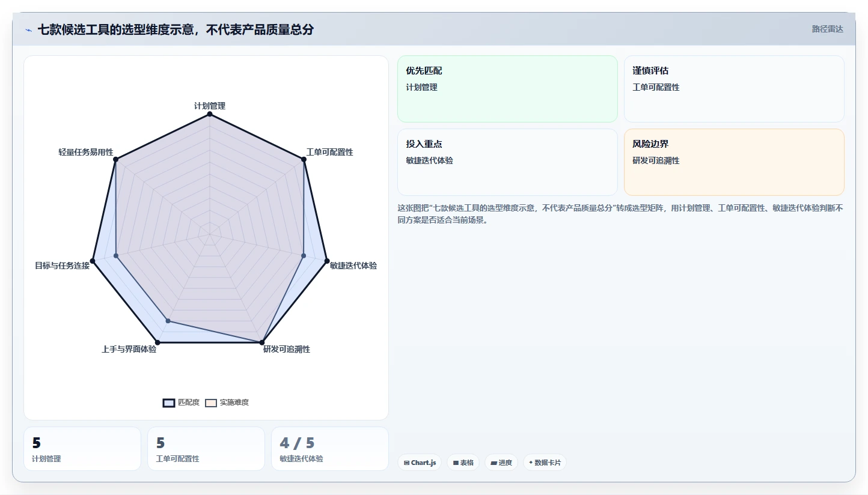
Task: Toggle the 匹配度 legend swatch
Action: click(x=169, y=402)
